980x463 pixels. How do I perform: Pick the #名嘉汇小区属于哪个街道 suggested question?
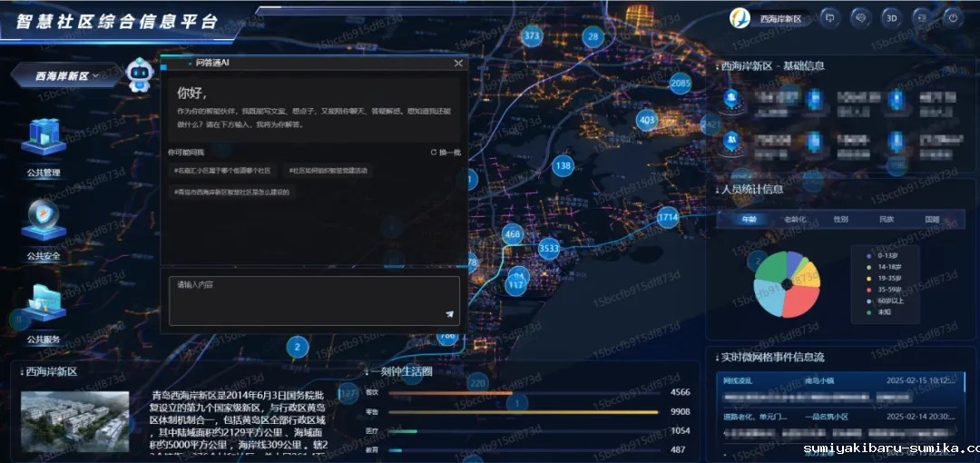coord(222,170)
